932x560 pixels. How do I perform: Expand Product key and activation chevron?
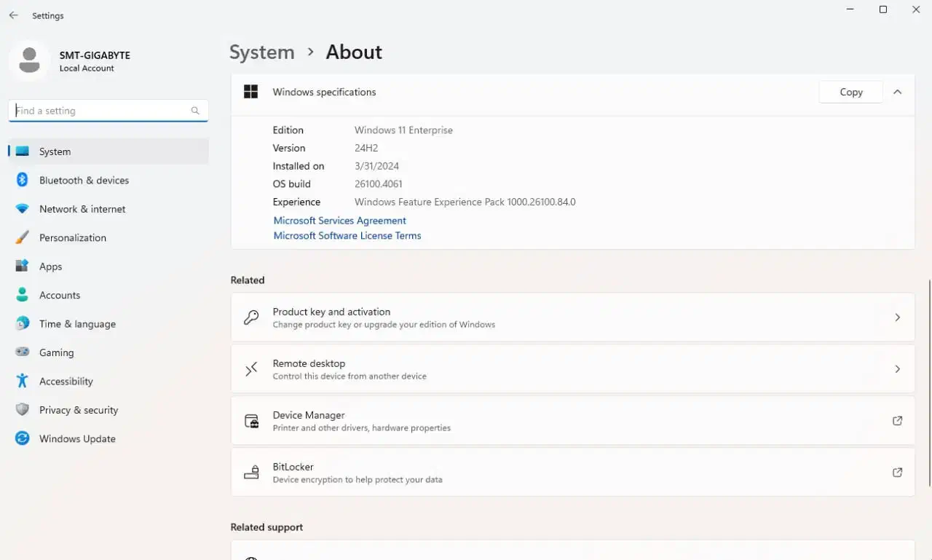coord(897,318)
